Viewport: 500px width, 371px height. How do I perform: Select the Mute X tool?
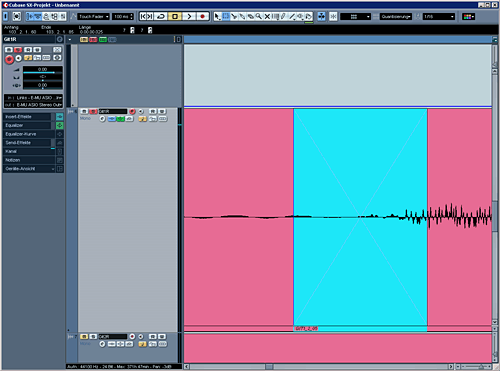267,16
